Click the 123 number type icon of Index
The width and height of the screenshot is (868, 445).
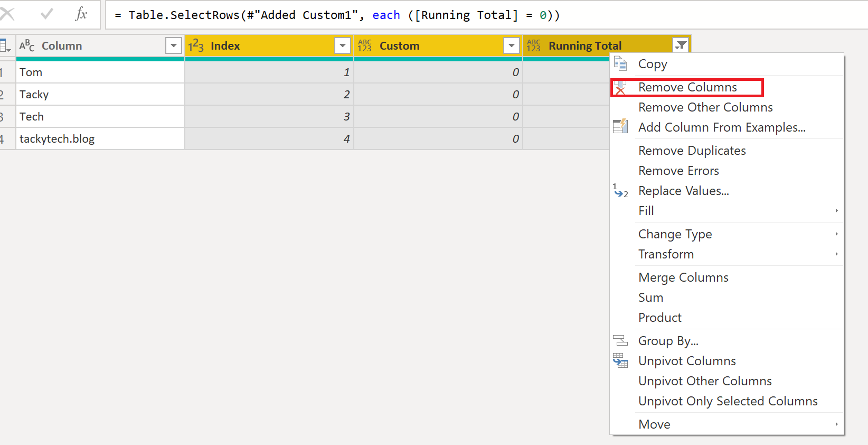coord(196,46)
